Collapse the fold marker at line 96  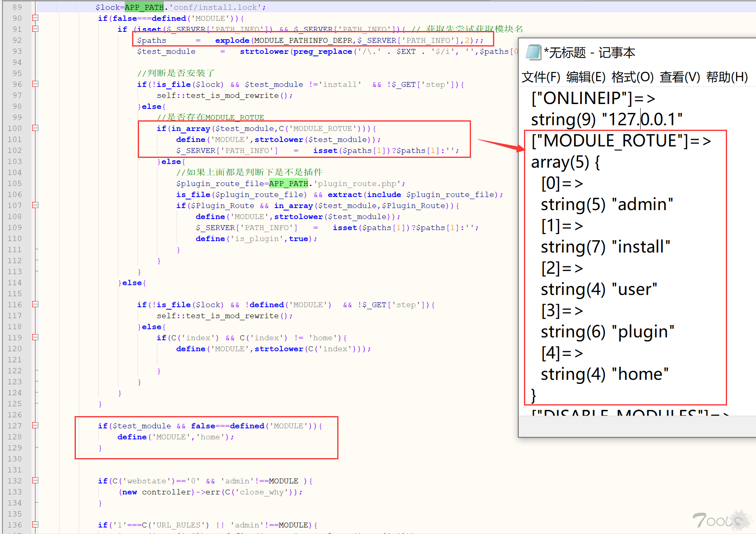35,84
